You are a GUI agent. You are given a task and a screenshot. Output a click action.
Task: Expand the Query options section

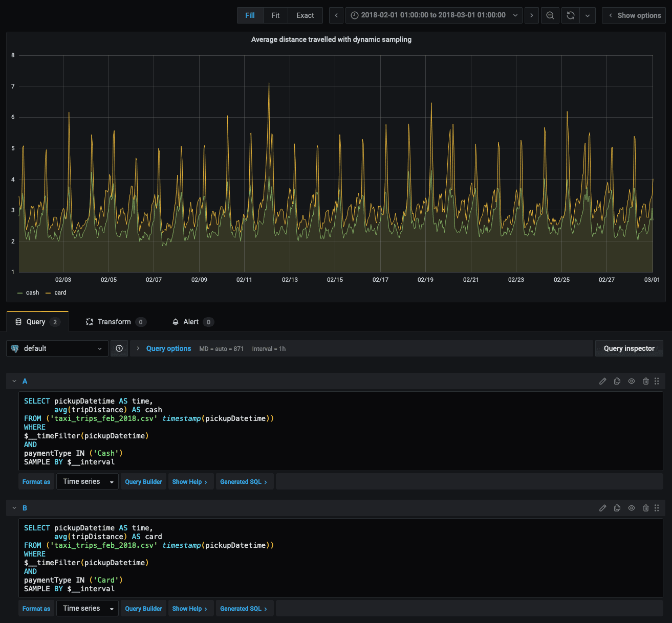coord(168,348)
